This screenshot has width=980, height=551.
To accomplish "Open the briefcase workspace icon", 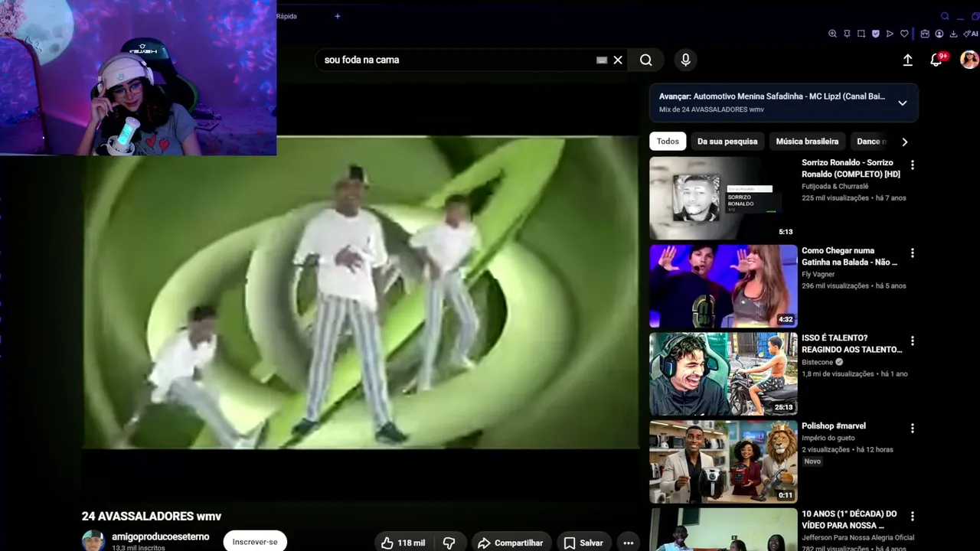I will point(925,34).
